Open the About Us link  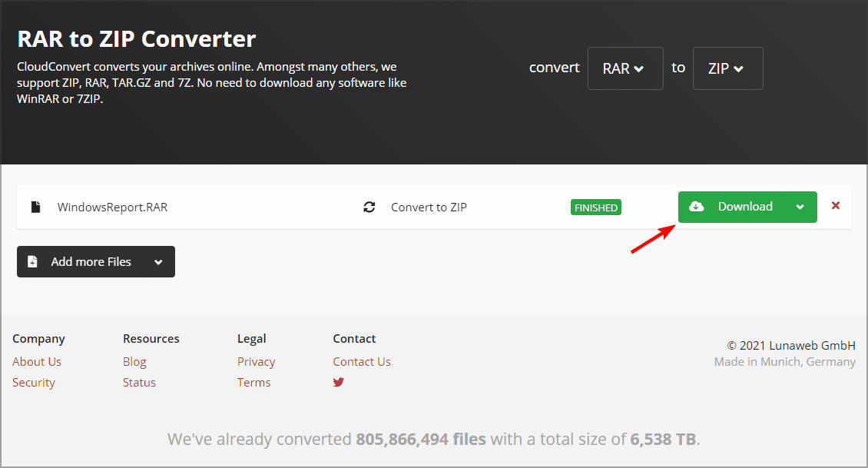37,362
